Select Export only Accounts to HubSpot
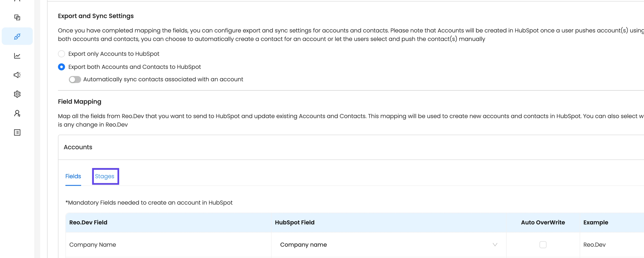 pos(61,54)
